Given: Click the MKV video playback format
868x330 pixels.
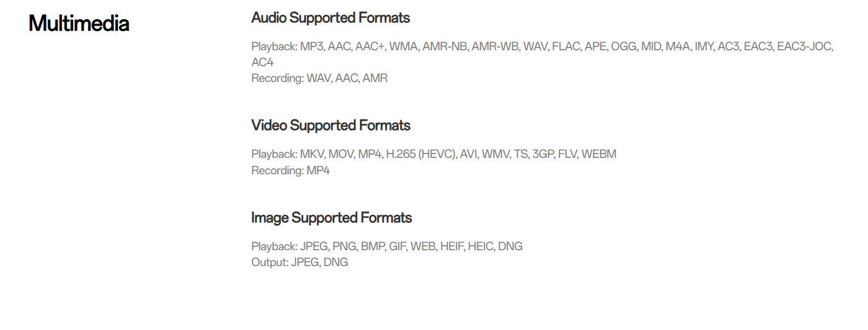Looking at the screenshot, I should (312, 154).
